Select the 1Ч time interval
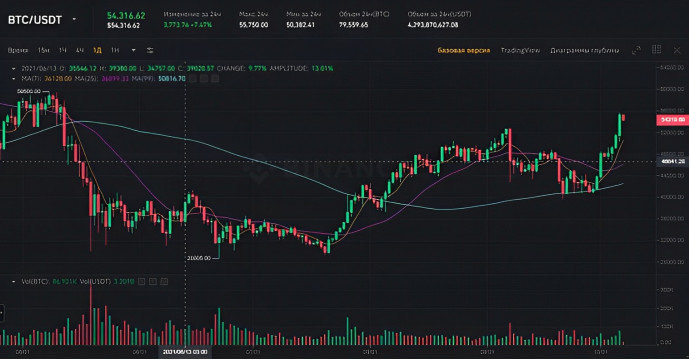689x360 pixels. pyautogui.click(x=63, y=51)
